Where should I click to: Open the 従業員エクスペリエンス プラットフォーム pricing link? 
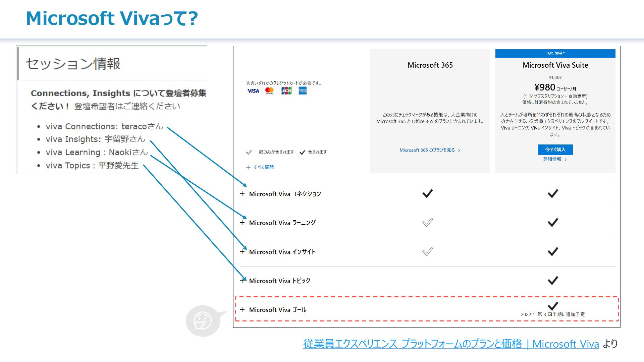[451, 344]
